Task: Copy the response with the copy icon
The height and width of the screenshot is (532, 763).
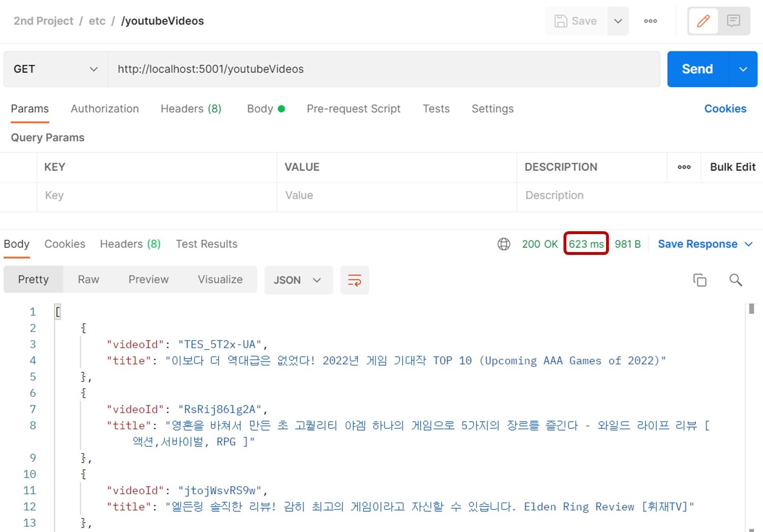Action: (700, 280)
